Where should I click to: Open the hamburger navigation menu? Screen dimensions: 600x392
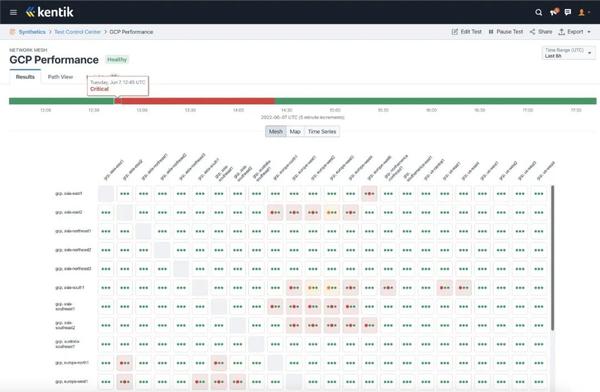[13, 12]
